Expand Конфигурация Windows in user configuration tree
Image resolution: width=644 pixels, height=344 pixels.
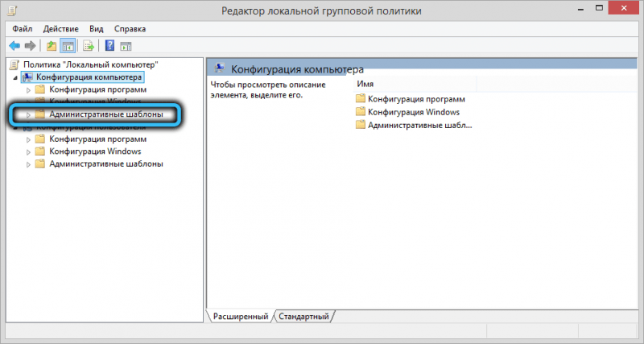pyautogui.click(x=28, y=152)
